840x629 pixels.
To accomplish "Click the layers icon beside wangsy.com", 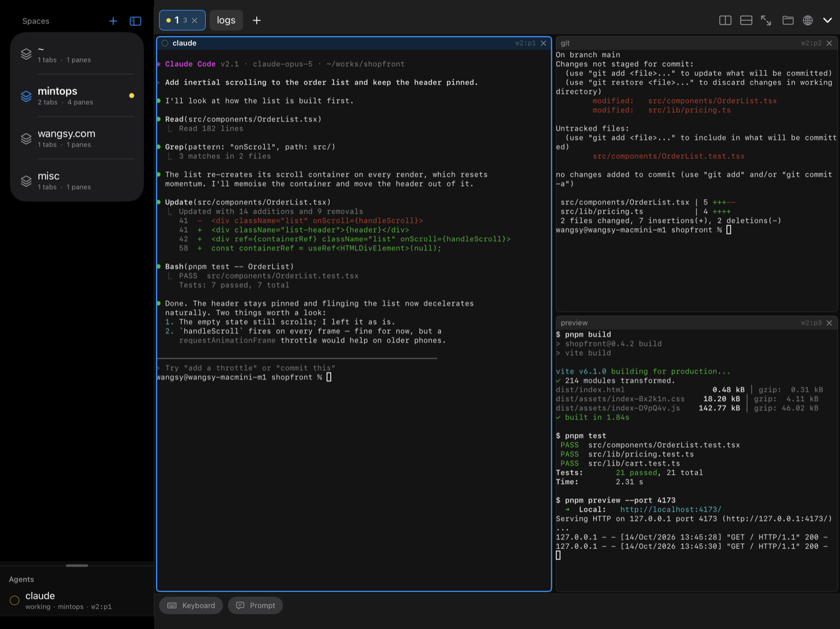I will (26, 139).
